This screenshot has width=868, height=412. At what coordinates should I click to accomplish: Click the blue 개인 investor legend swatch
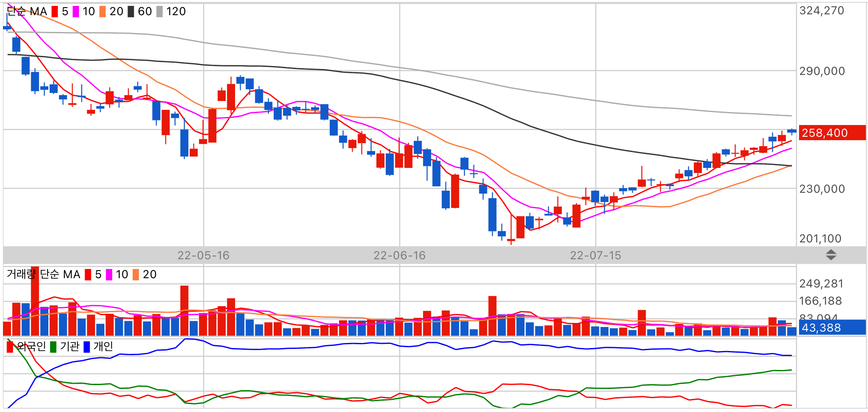click(x=87, y=347)
